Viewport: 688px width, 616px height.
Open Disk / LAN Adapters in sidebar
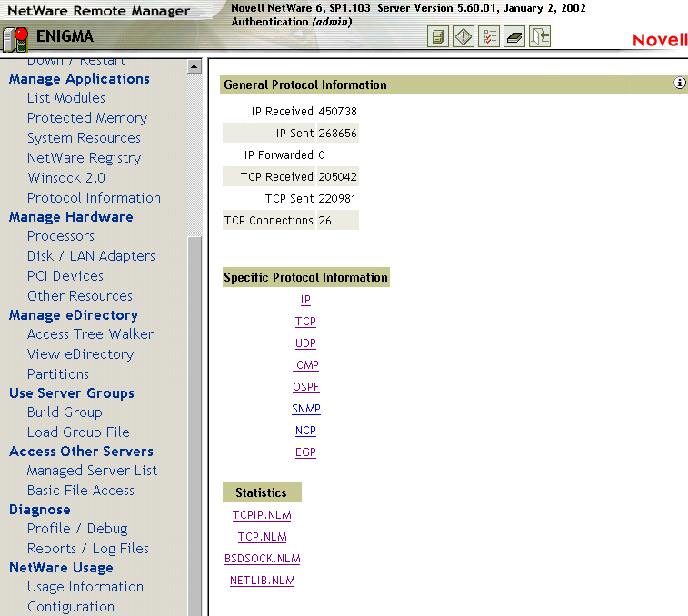click(x=91, y=256)
